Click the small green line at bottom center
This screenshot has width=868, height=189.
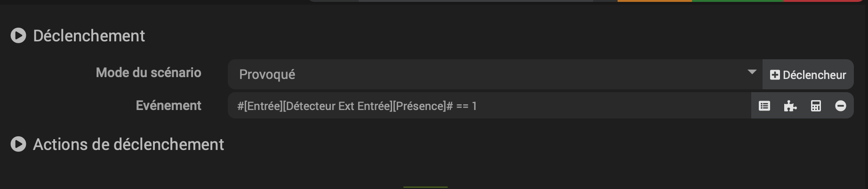coord(426,187)
